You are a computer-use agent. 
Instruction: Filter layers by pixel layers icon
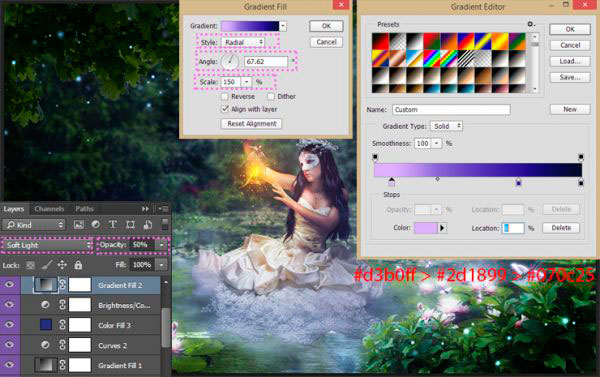[x=79, y=225]
